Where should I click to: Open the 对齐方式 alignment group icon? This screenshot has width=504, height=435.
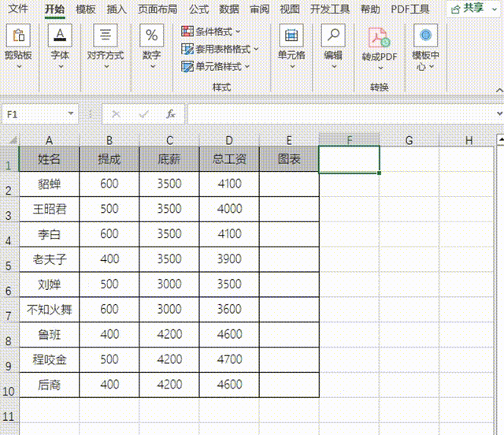pos(106,35)
